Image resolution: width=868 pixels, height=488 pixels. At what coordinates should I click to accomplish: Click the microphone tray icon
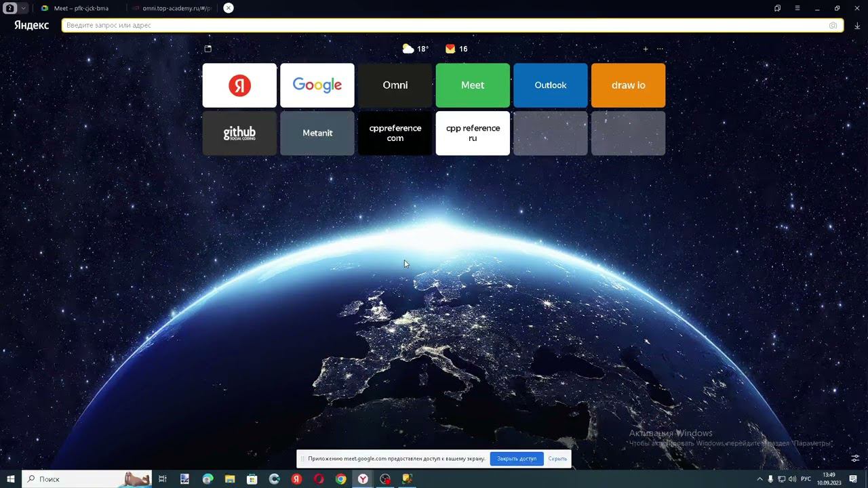[770, 479]
